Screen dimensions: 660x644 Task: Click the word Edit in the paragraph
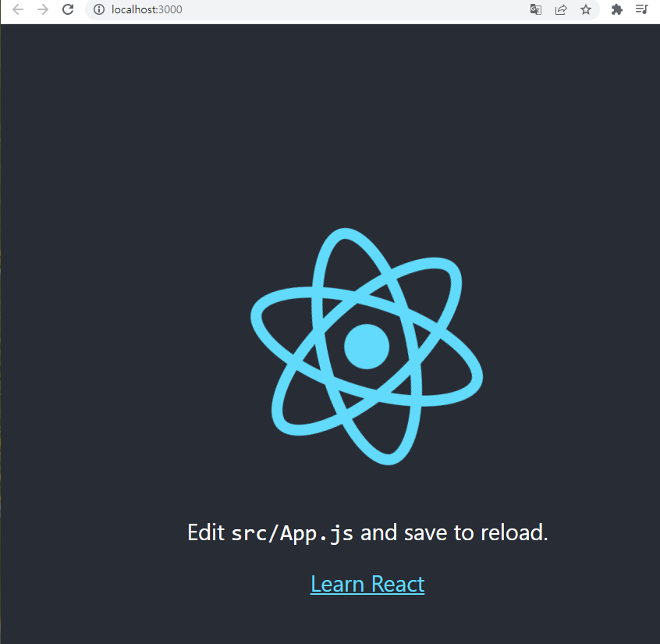pos(206,532)
